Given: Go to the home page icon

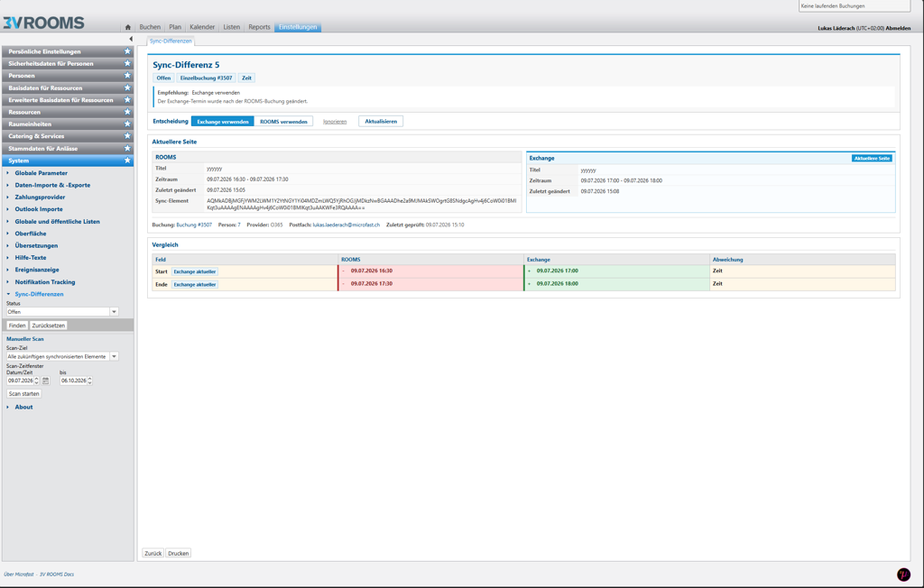Looking at the screenshot, I should 128,27.
